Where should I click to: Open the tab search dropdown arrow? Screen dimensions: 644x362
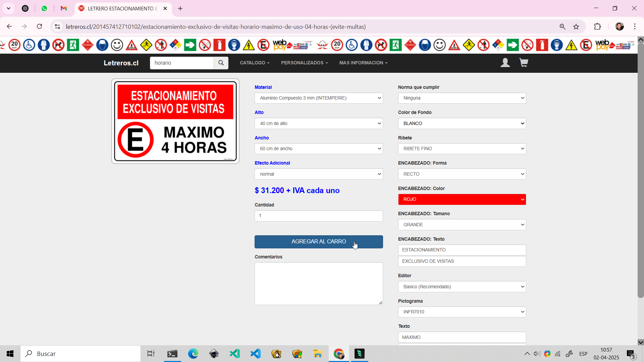[x=8, y=8]
